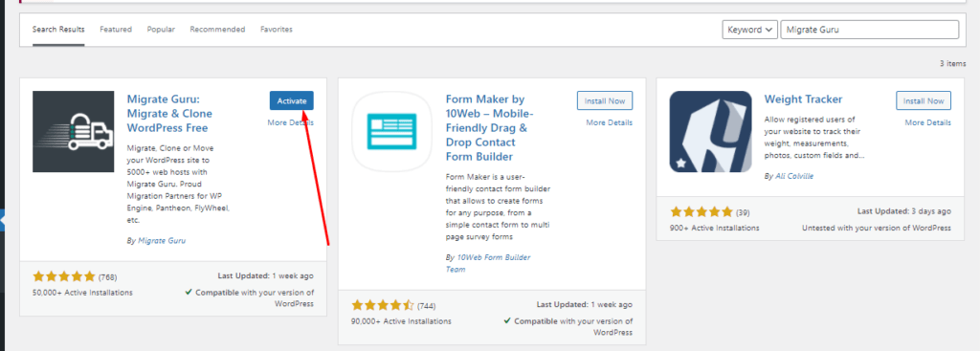Image resolution: width=980 pixels, height=351 pixels.
Task: Click the 3 items count text
Action: pos(953,64)
